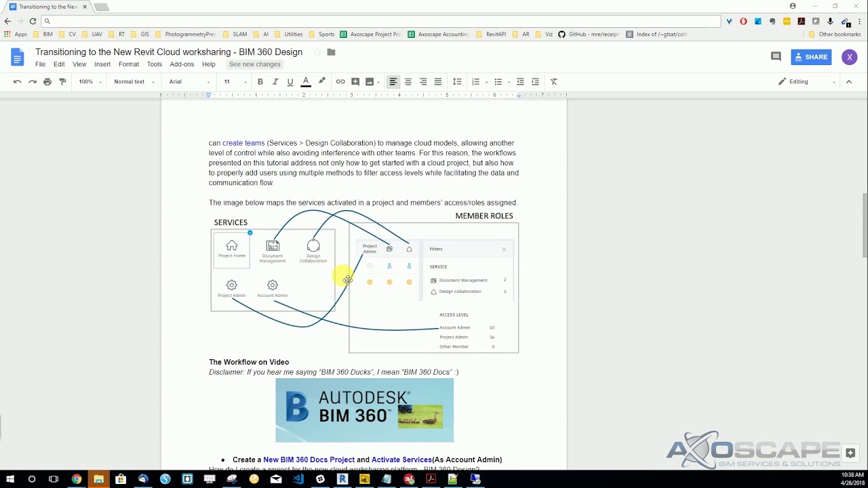Click the Undo arrow in Docs toolbar
The width and height of the screenshot is (868, 488).
(17, 81)
